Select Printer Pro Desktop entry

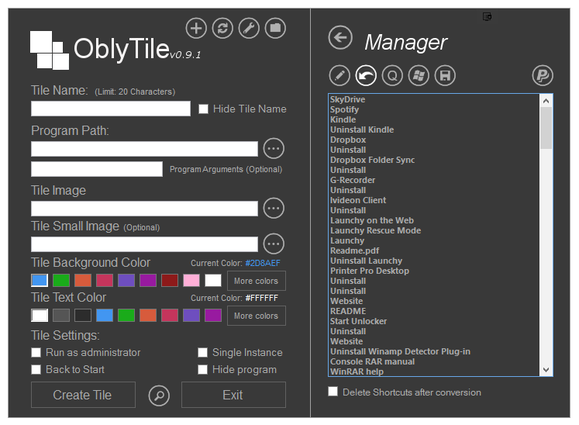(x=370, y=271)
